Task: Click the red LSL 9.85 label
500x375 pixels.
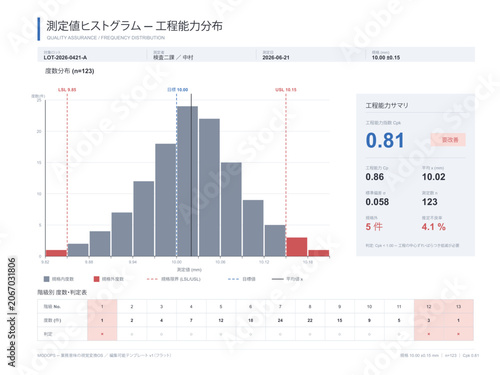Action: pos(67,90)
